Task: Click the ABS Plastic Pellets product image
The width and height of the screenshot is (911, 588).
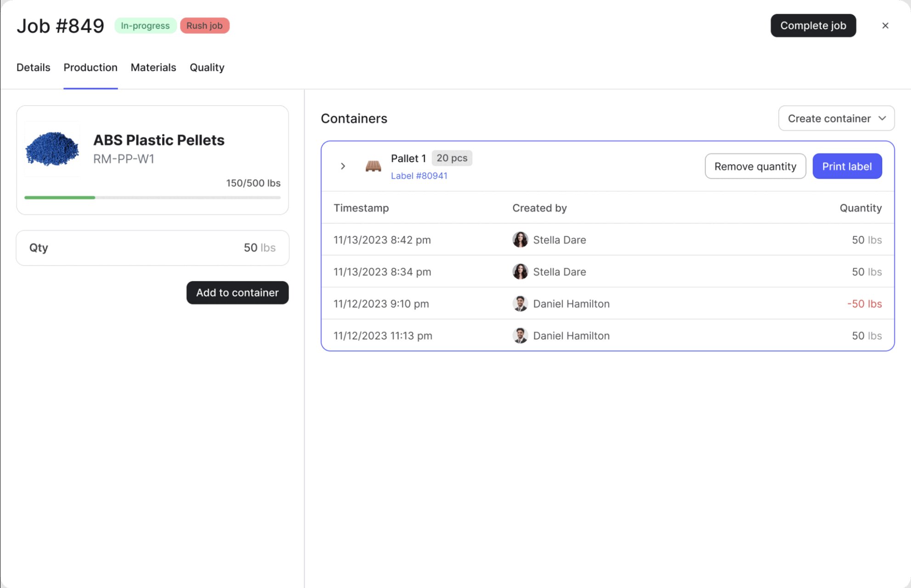Action: (52, 149)
